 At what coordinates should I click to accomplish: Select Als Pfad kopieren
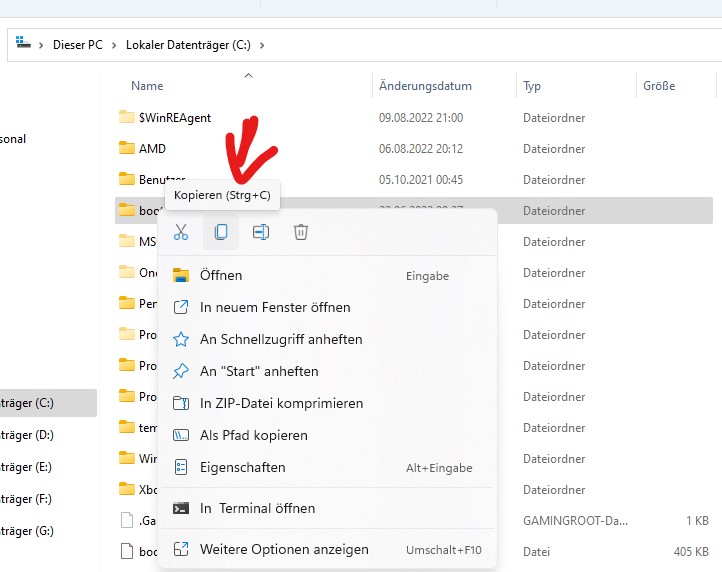click(x=327, y=435)
